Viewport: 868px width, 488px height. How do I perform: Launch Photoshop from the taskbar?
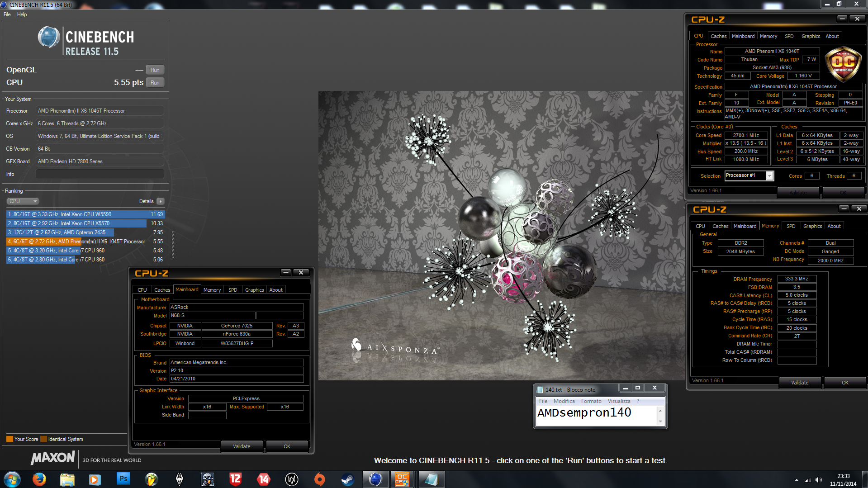123,479
